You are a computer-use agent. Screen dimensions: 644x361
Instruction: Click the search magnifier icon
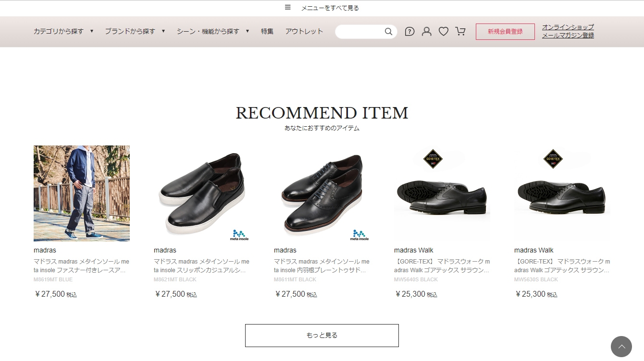(x=388, y=32)
